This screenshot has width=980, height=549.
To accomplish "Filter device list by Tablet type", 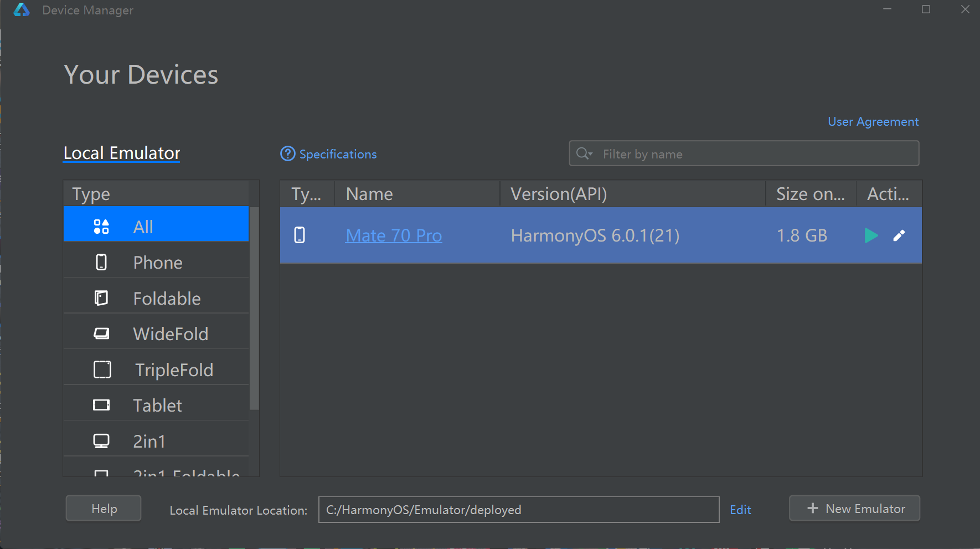I will (x=156, y=405).
